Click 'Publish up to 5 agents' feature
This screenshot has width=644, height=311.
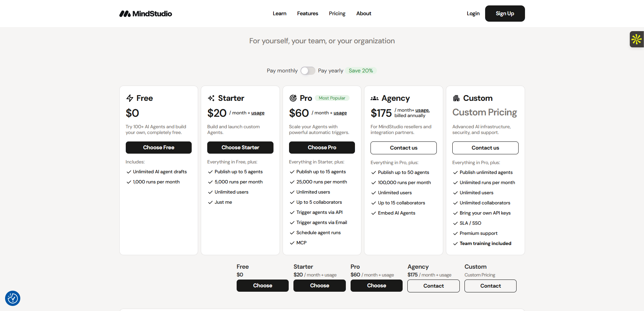point(239,172)
